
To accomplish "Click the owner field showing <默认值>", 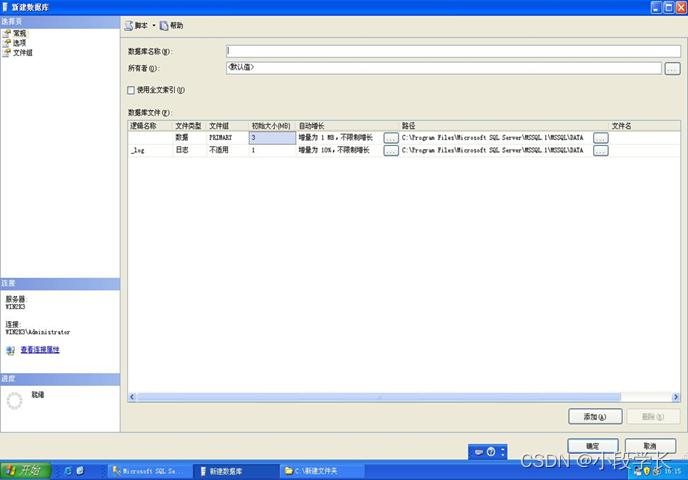I will click(444, 68).
